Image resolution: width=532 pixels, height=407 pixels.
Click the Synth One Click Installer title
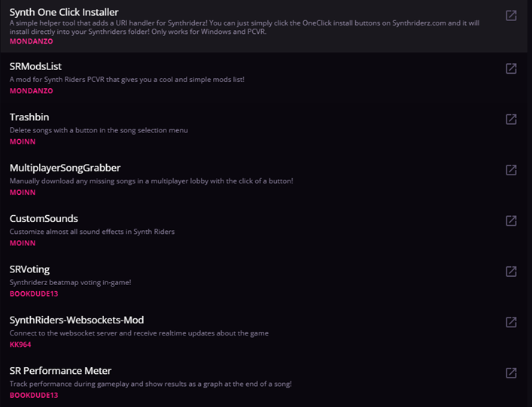coord(64,12)
